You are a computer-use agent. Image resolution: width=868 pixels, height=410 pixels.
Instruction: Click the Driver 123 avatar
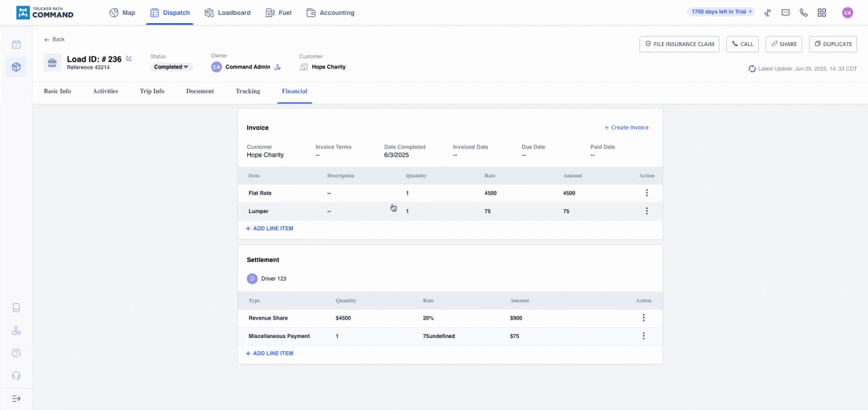click(x=252, y=278)
